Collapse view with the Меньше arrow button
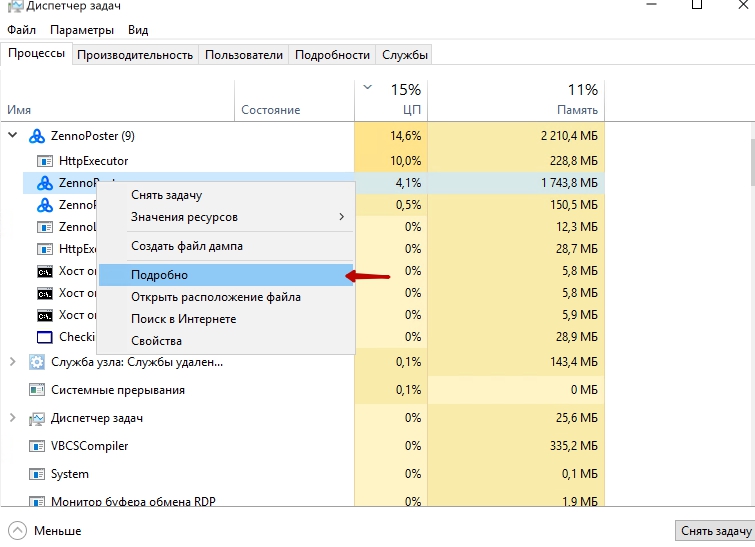 point(17,531)
